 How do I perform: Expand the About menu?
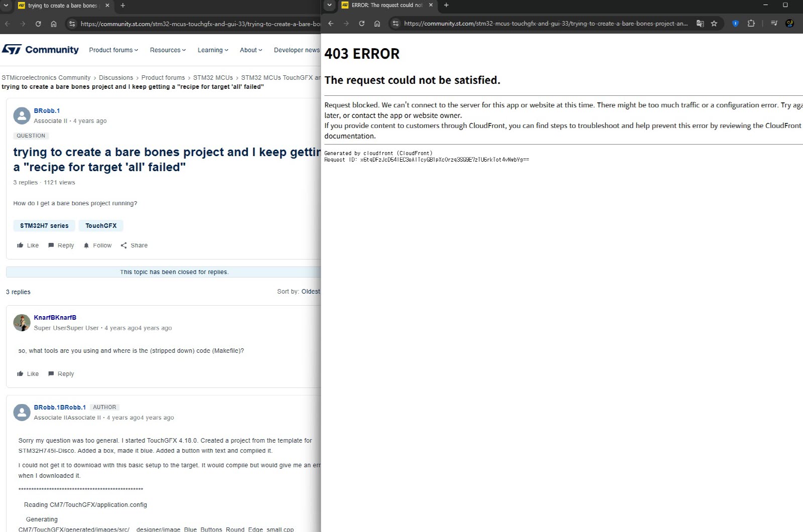(251, 50)
